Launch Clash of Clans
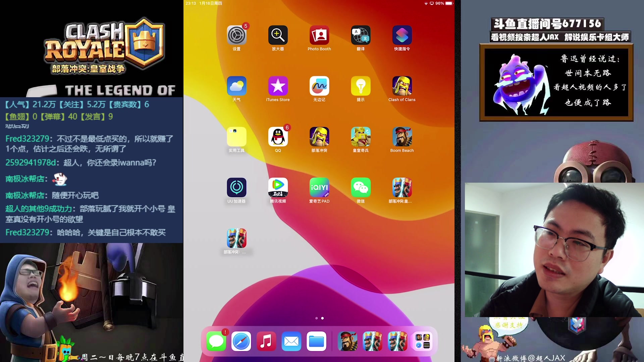Viewport: 644px width, 362px height. pyautogui.click(x=402, y=86)
